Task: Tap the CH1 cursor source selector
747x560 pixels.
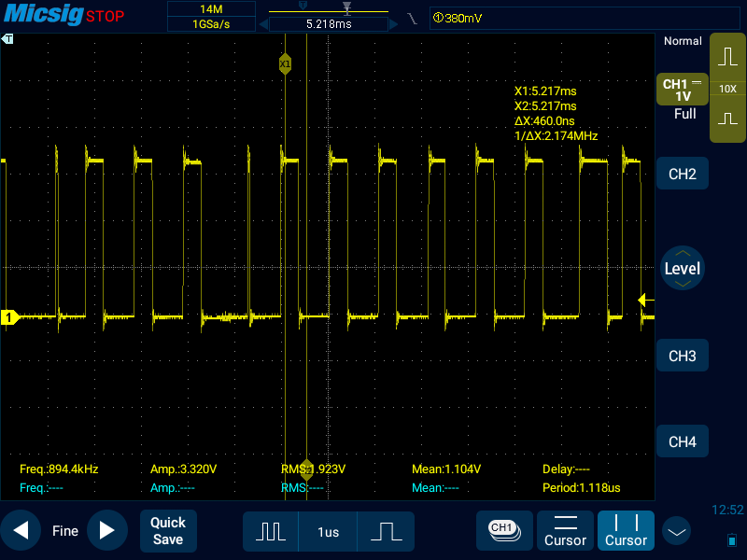Action: coord(504,530)
